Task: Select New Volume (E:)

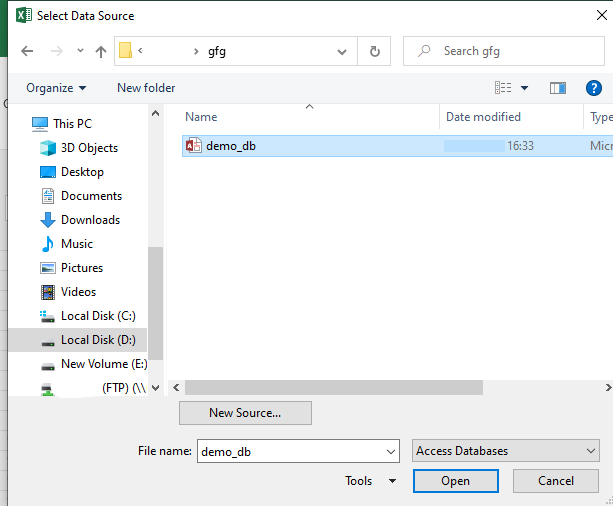Action: [x=104, y=364]
